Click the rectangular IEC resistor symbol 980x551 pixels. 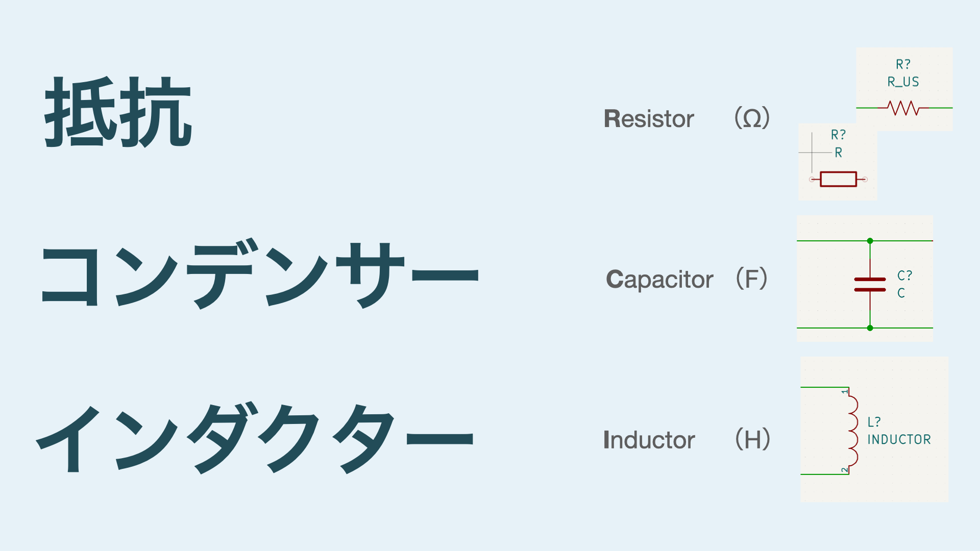pyautogui.click(x=838, y=179)
